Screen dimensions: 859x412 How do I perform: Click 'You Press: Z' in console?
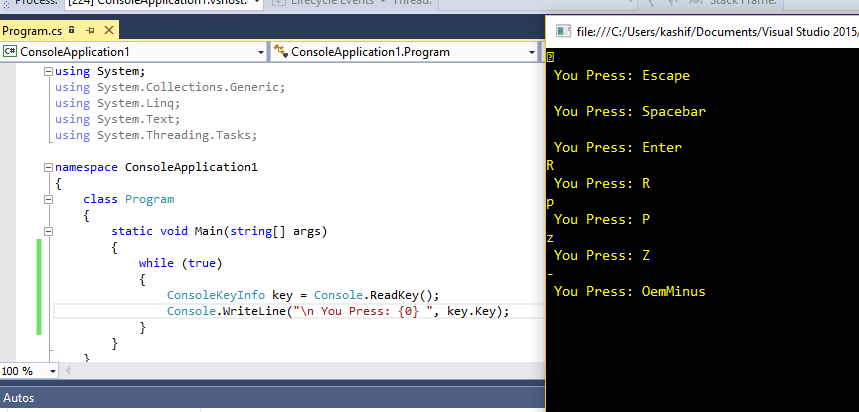pyautogui.click(x=602, y=255)
